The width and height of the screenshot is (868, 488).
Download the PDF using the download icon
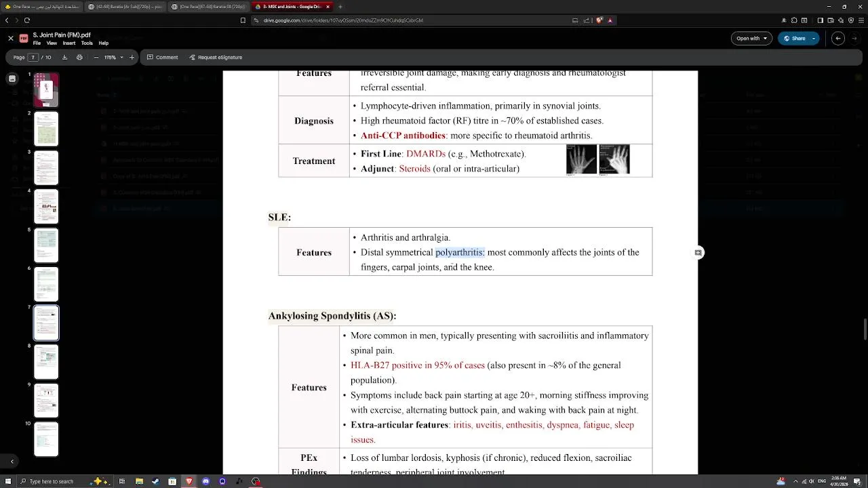64,57
